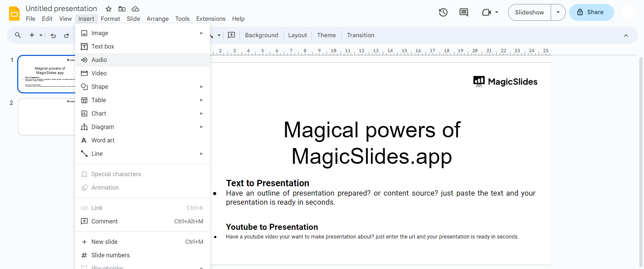The height and width of the screenshot is (269, 644).
Task: Select the second slide thumbnail
Action: point(47,117)
